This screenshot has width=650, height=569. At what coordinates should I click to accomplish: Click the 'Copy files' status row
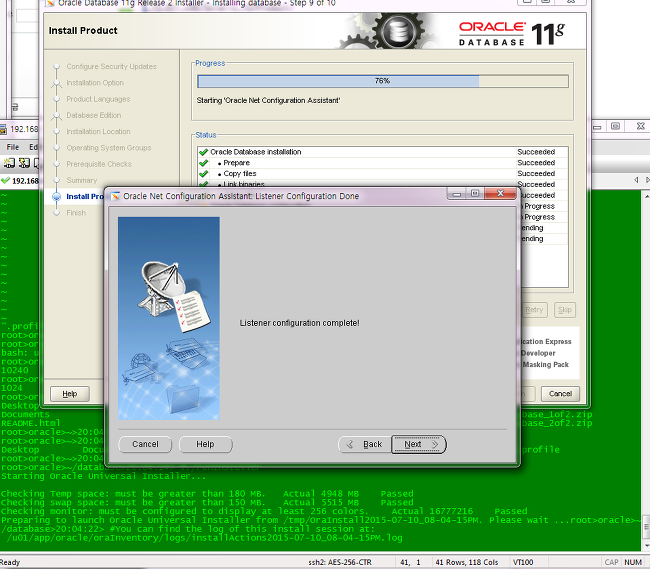tap(383, 174)
